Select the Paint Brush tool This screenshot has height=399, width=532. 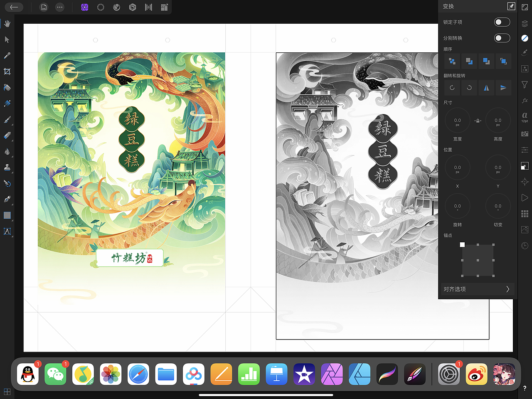click(x=7, y=120)
